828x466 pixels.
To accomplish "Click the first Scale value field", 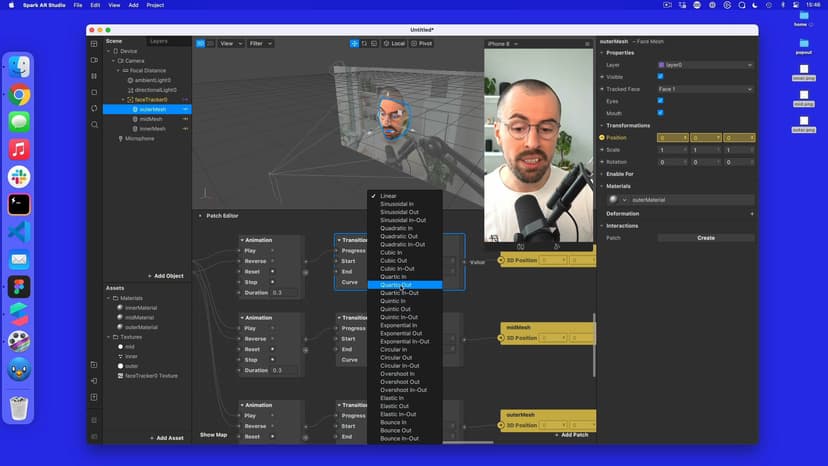I will [x=672, y=150].
